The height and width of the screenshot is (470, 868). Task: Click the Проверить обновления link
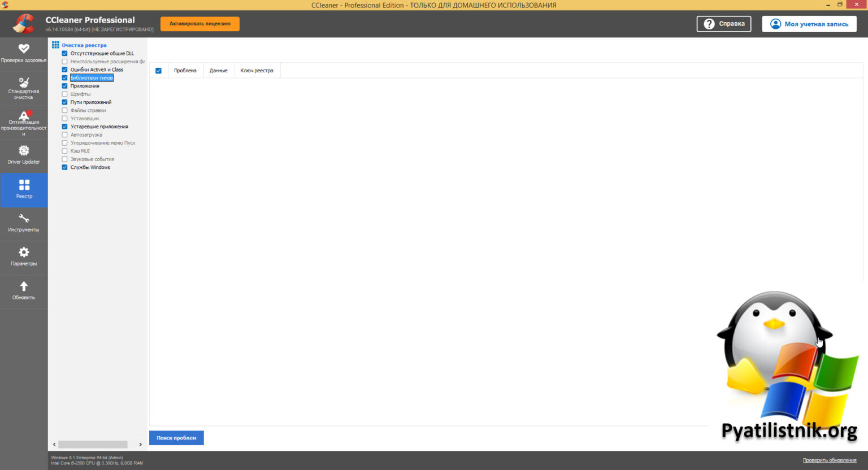pos(830,460)
